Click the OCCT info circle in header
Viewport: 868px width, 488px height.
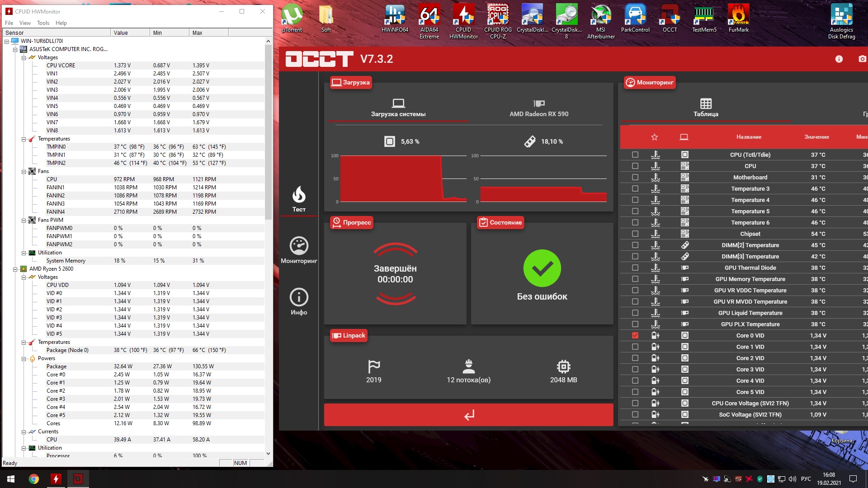pyautogui.click(x=839, y=59)
